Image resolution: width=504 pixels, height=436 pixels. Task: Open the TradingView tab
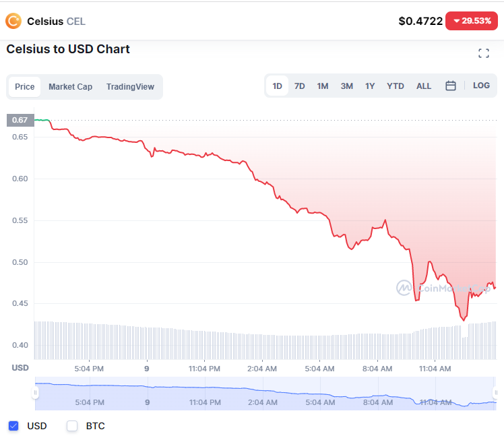[x=130, y=87]
